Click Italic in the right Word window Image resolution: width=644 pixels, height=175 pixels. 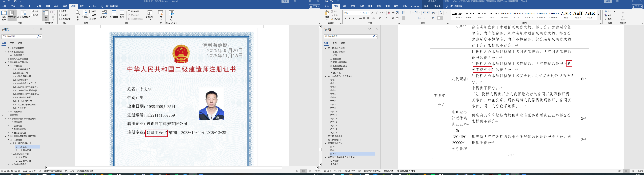(x=350, y=18)
